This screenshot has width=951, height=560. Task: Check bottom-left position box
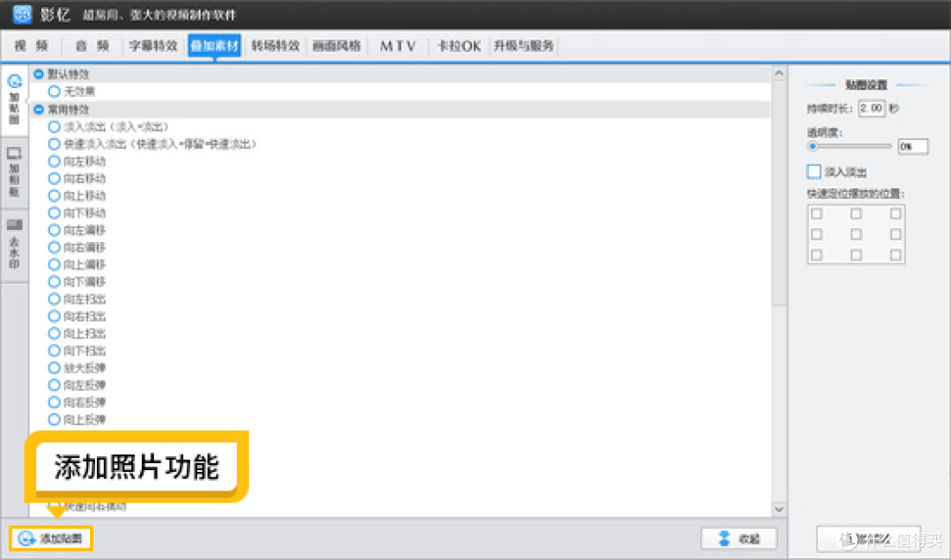tap(817, 254)
